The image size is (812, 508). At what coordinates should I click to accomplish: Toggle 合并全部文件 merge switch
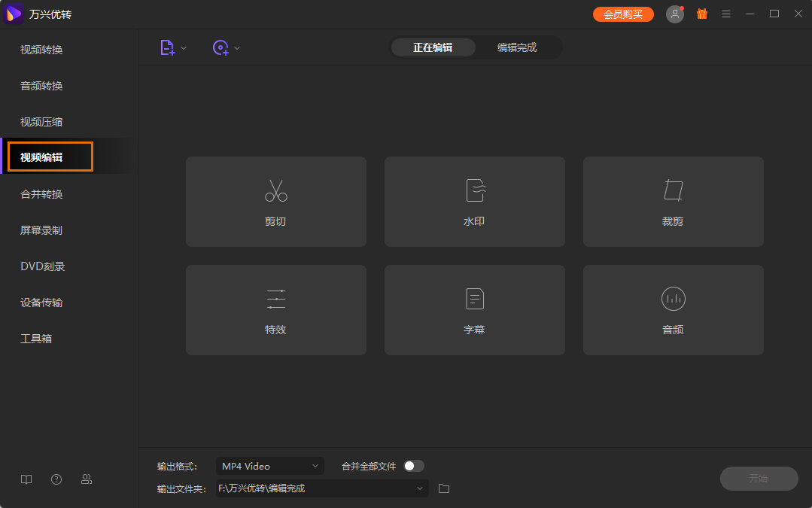413,466
